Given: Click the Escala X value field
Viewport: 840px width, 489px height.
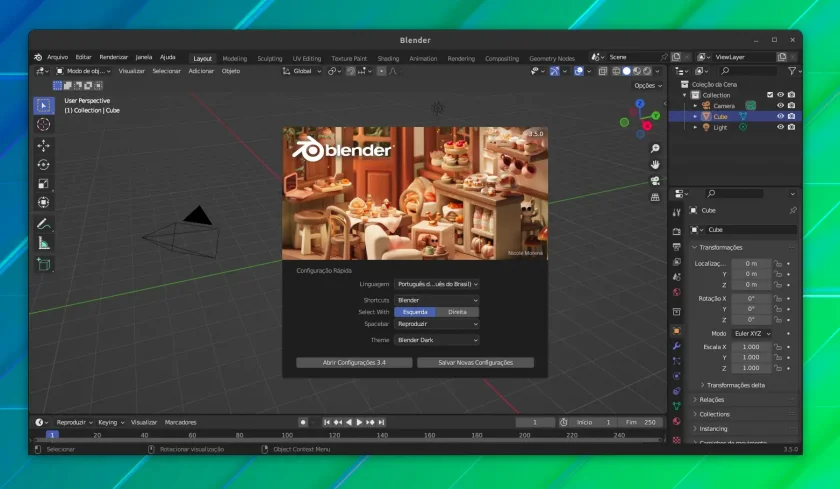Looking at the screenshot, I should pos(751,347).
